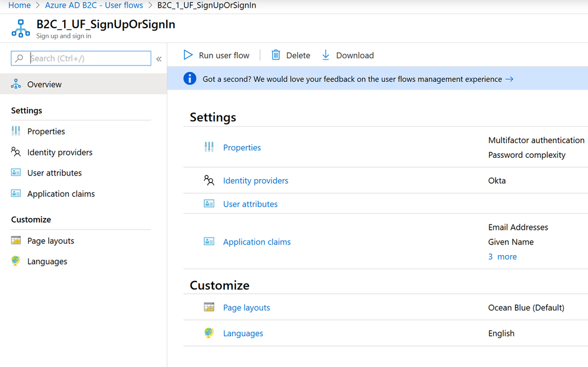Click the Identity providers icon in the main Settings list
The image size is (588, 367).
click(x=209, y=180)
